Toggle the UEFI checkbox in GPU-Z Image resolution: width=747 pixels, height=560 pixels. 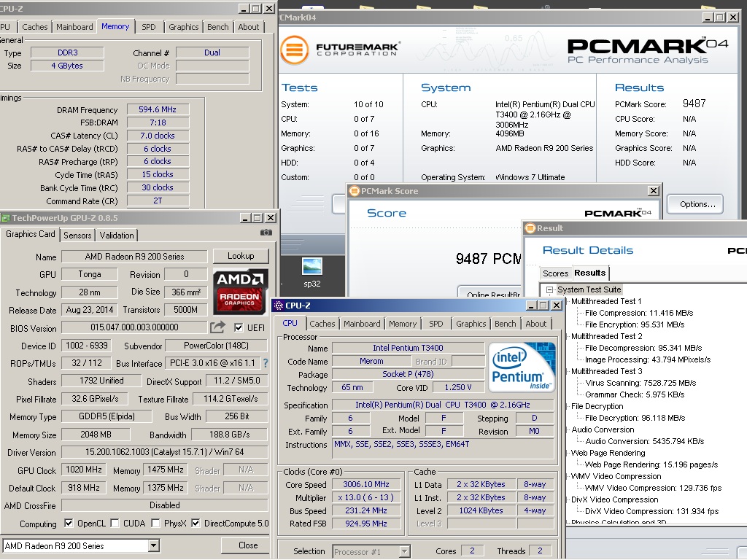click(239, 327)
